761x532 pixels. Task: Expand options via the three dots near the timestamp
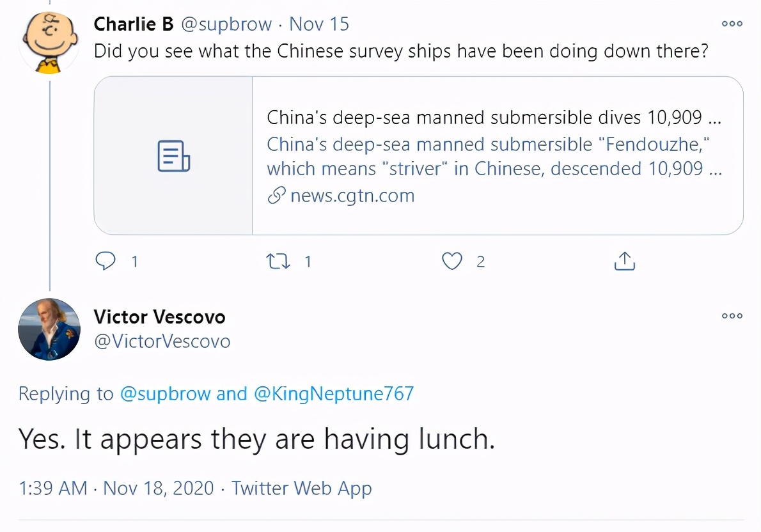pos(732,24)
